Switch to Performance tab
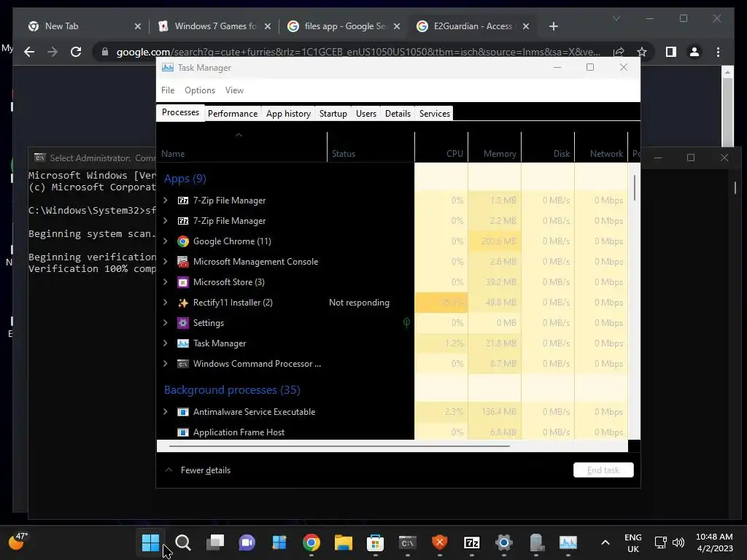 [x=233, y=113]
